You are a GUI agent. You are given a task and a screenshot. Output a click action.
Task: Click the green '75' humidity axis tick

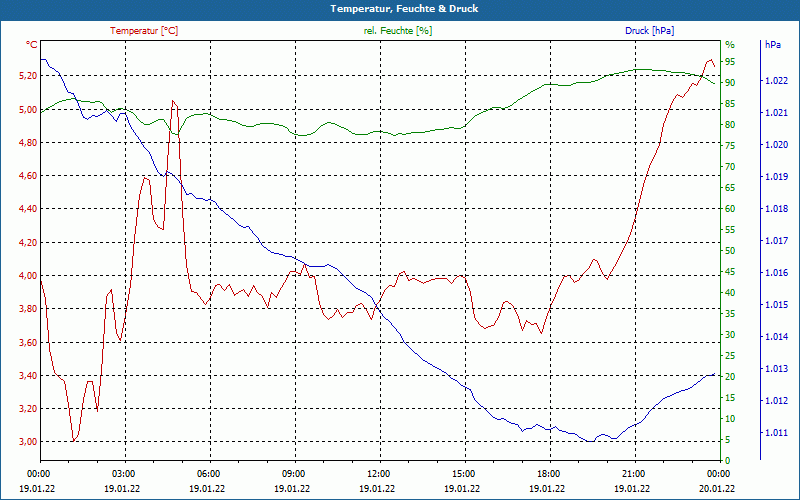coord(730,146)
